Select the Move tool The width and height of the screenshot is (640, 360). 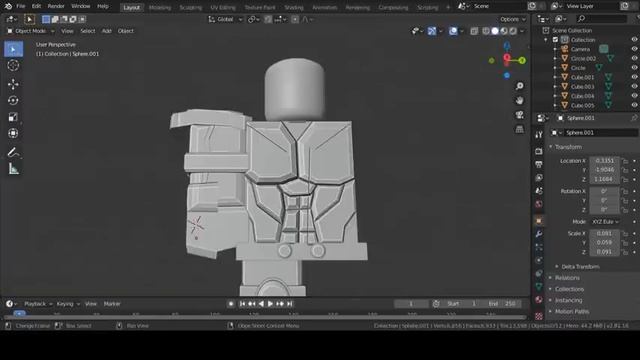click(13, 84)
